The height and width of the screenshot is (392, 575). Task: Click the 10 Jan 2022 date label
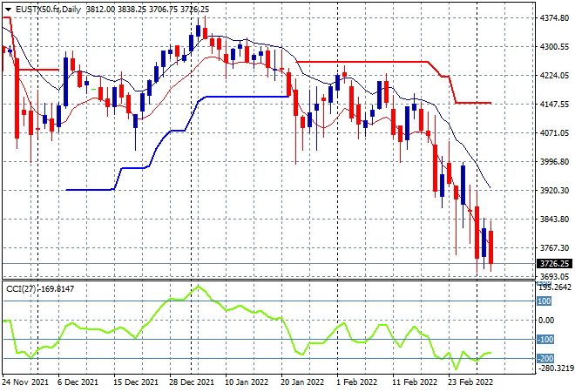(x=247, y=382)
